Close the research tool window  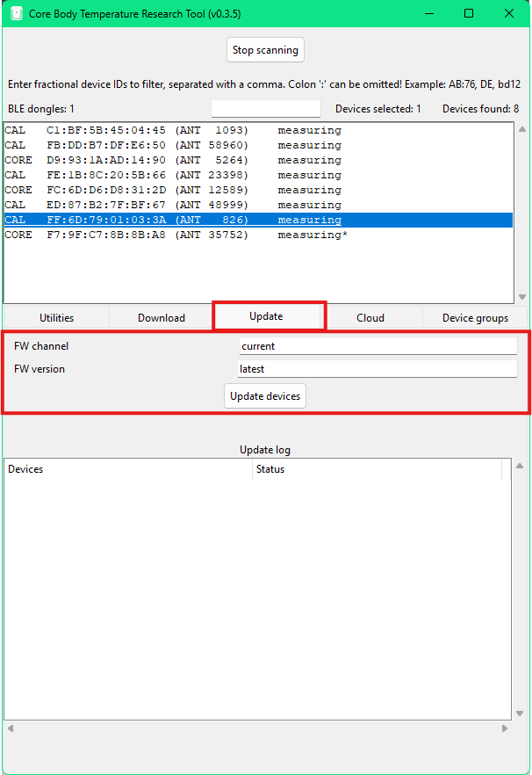509,14
